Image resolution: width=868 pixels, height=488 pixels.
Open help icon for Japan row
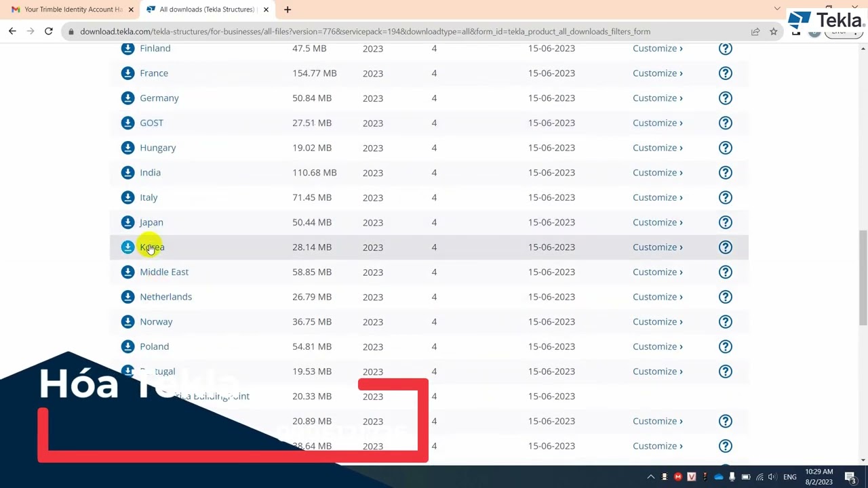(x=726, y=222)
